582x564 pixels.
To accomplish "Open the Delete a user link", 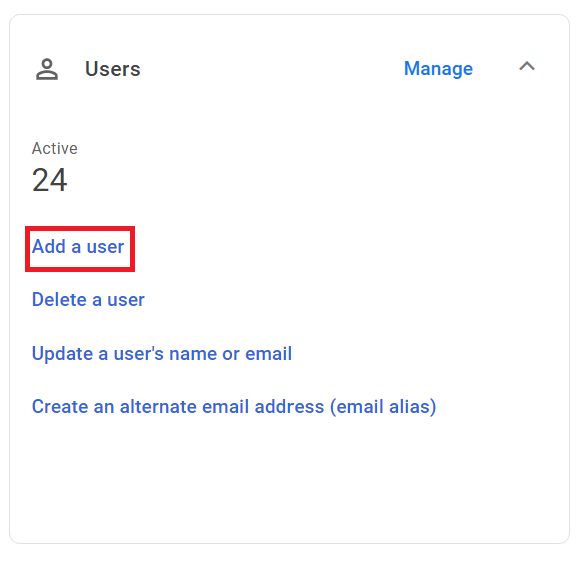I will (x=88, y=299).
